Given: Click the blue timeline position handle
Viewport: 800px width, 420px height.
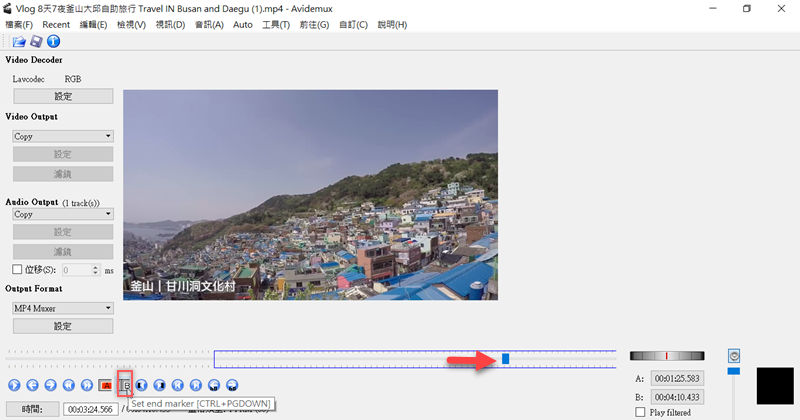Looking at the screenshot, I should click(x=505, y=359).
